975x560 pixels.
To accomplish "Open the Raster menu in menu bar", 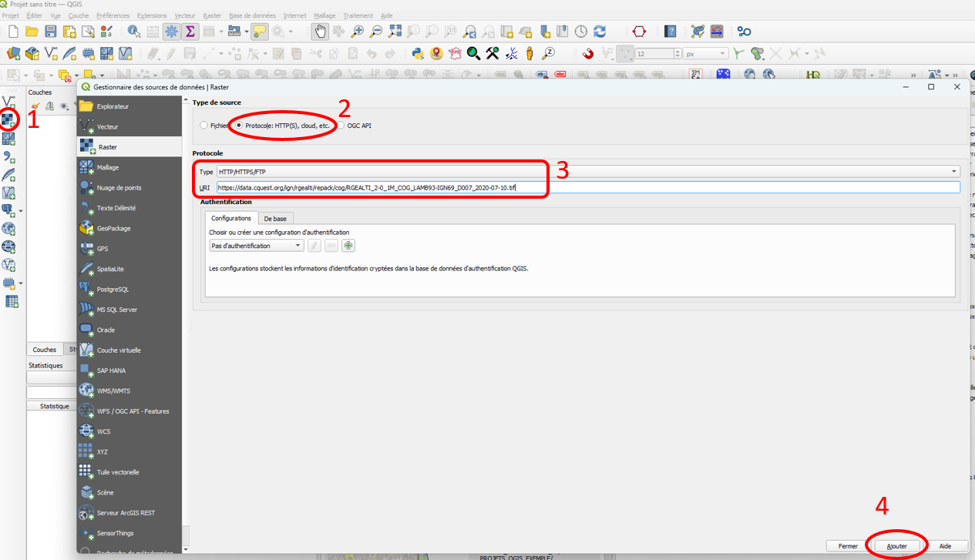I will tap(212, 15).
